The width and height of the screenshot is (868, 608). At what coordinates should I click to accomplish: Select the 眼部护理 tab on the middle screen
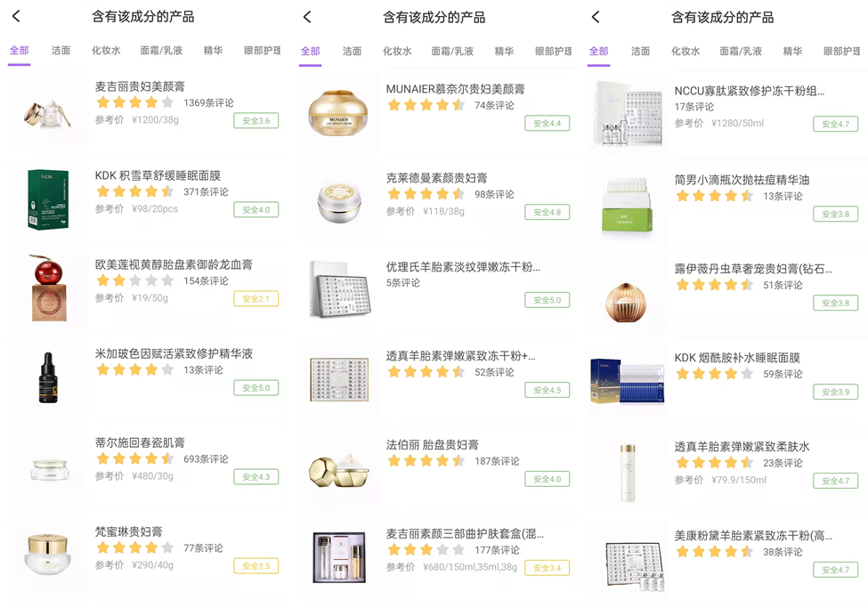tap(553, 51)
